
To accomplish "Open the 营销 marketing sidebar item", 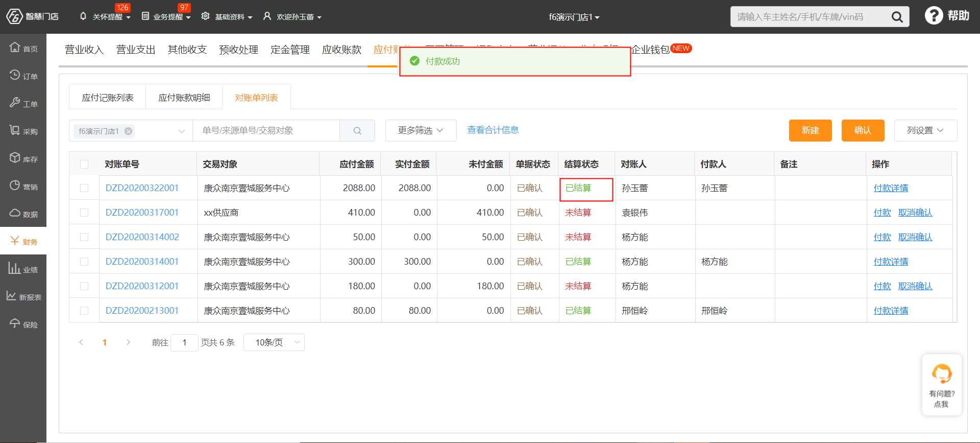I will [23, 186].
